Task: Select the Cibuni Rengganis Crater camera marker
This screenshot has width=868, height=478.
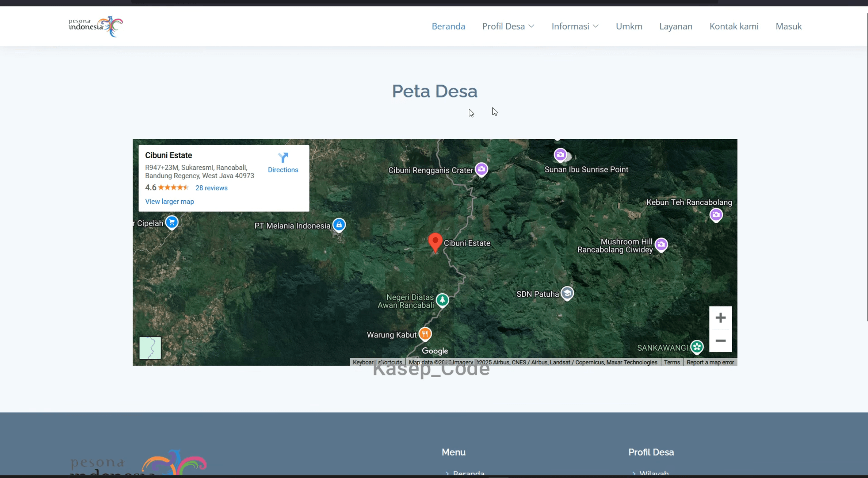Action: [x=481, y=169]
